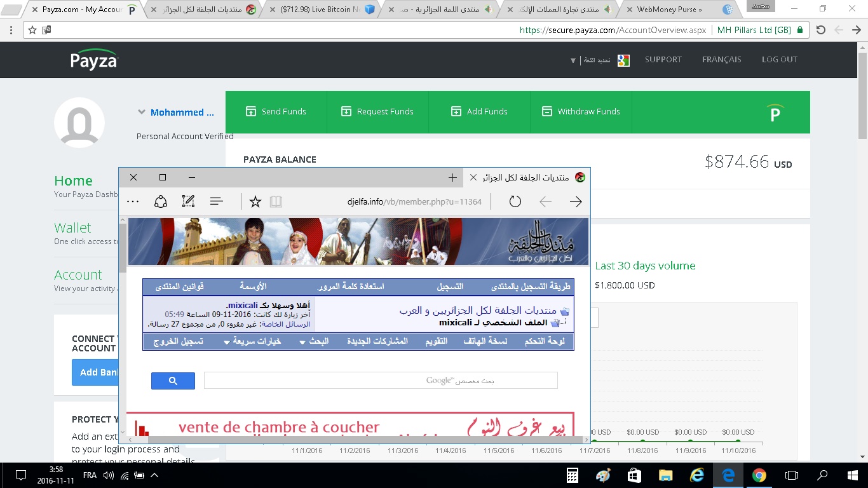Viewport: 868px width, 488px height.
Task: Click the Send Funds icon
Action: (x=250, y=112)
